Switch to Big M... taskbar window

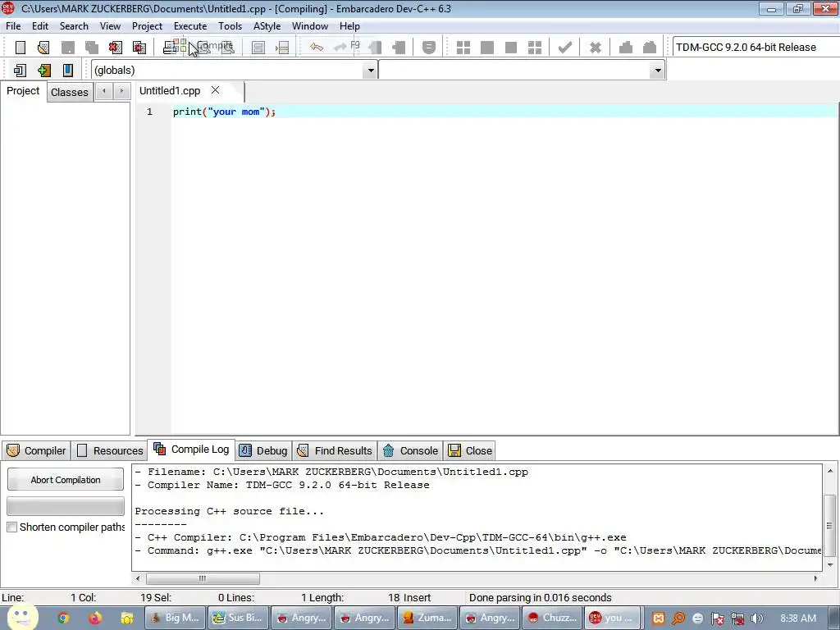point(176,618)
